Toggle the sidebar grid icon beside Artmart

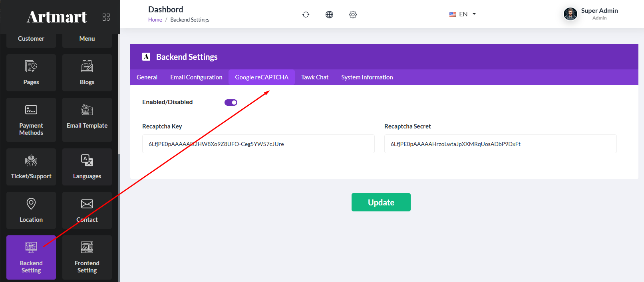coord(106,17)
